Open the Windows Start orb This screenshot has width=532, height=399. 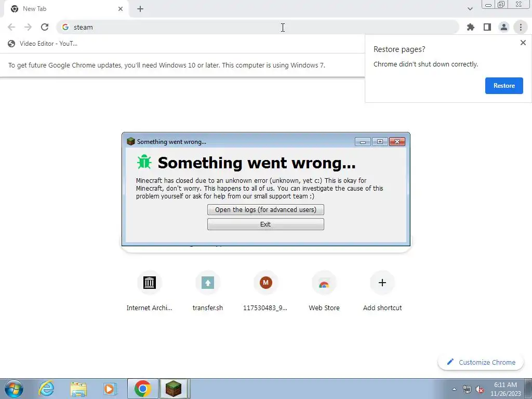coord(14,389)
